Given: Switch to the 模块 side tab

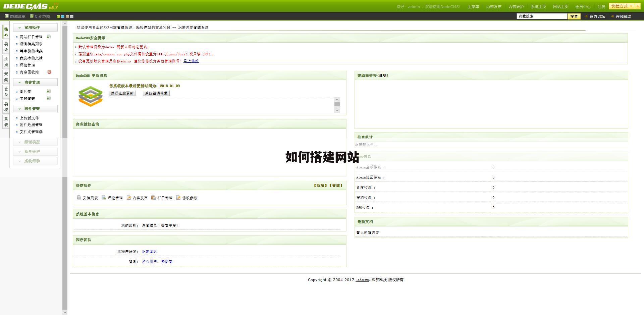Looking at the screenshot, I should click(6, 47).
